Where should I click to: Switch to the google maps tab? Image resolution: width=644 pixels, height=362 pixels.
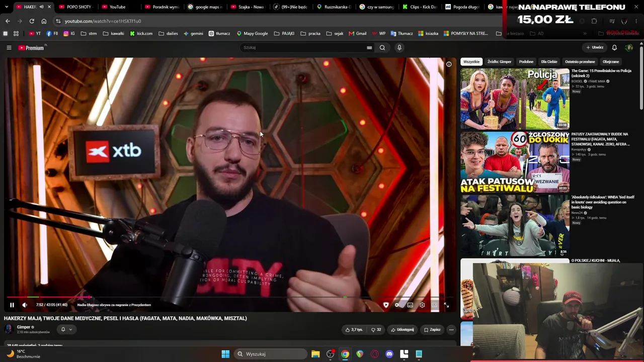pos(206,7)
